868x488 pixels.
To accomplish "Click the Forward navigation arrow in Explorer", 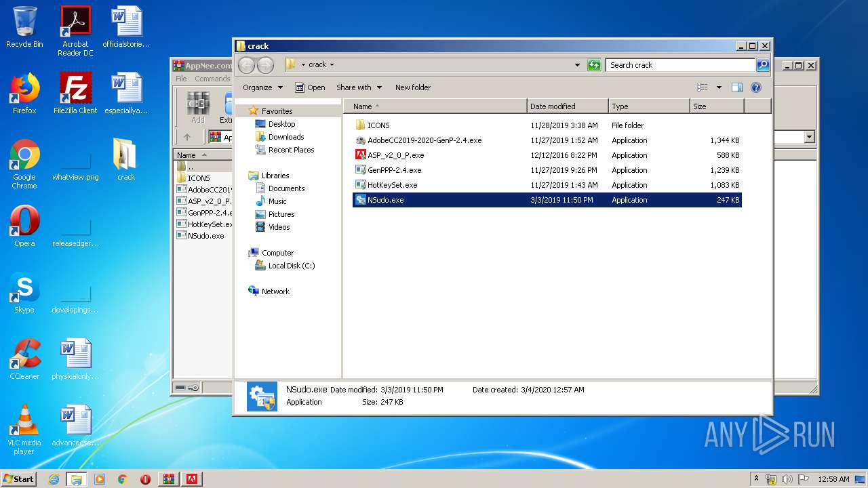I will click(x=265, y=65).
